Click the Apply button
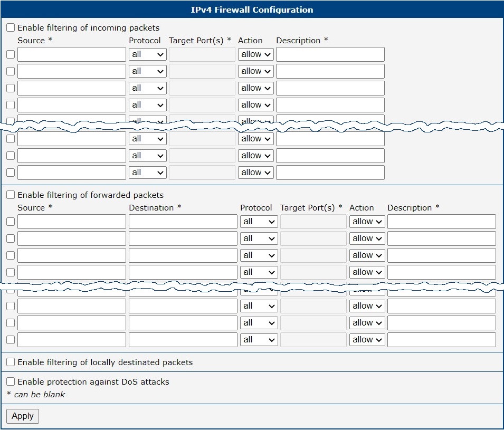The image size is (504, 430). 23,416
